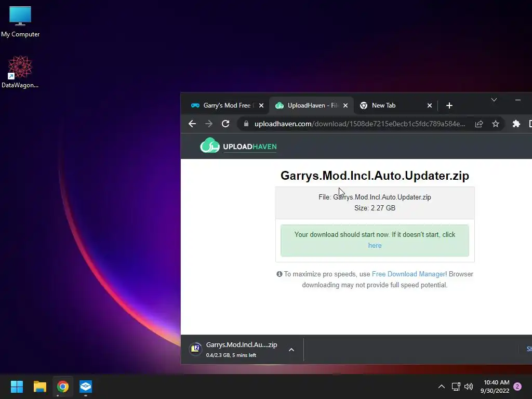This screenshot has height=399, width=532.
Task: Click the UploadHaven logo
Action: pos(238,146)
